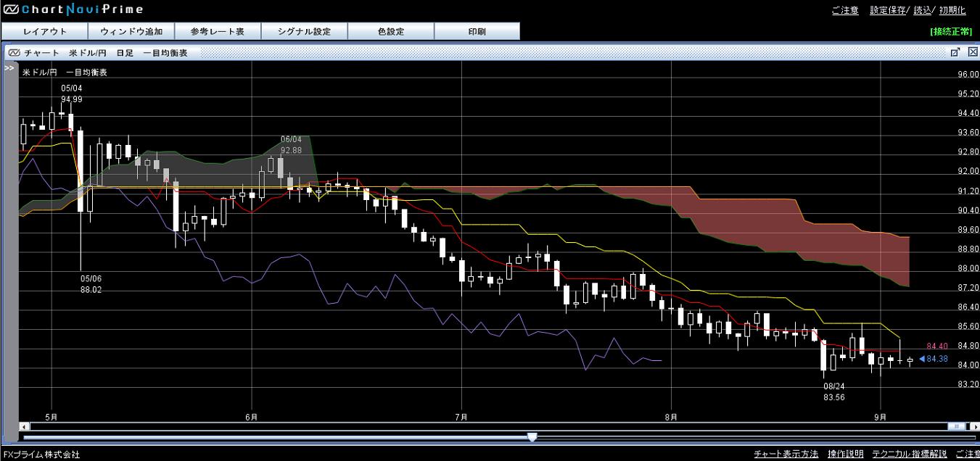Click the range slider handle below the chart
The height and width of the screenshot is (461, 980).
click(532, 437)
